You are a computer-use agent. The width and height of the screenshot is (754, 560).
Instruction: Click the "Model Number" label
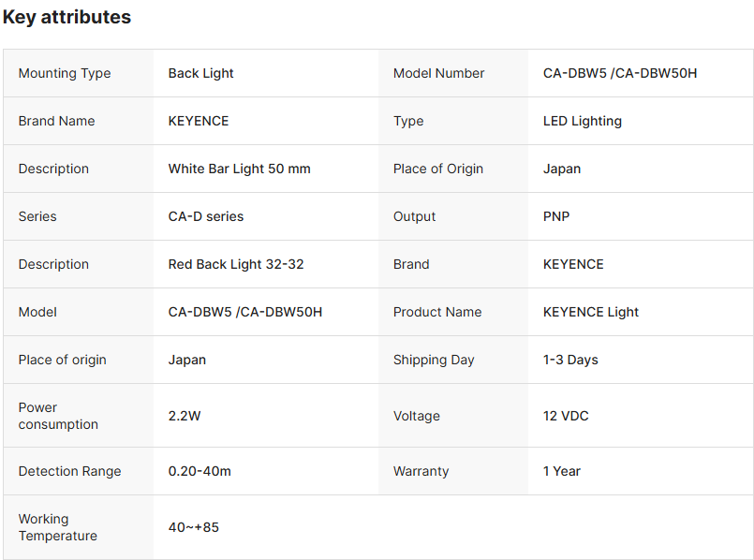pos(438,73)
